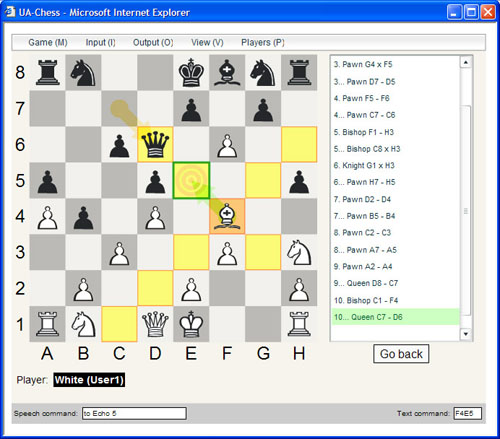Viewport: 500px width, 439px height.
Task: Open the Players (P) menu
Action: click(x=263, y=43)
